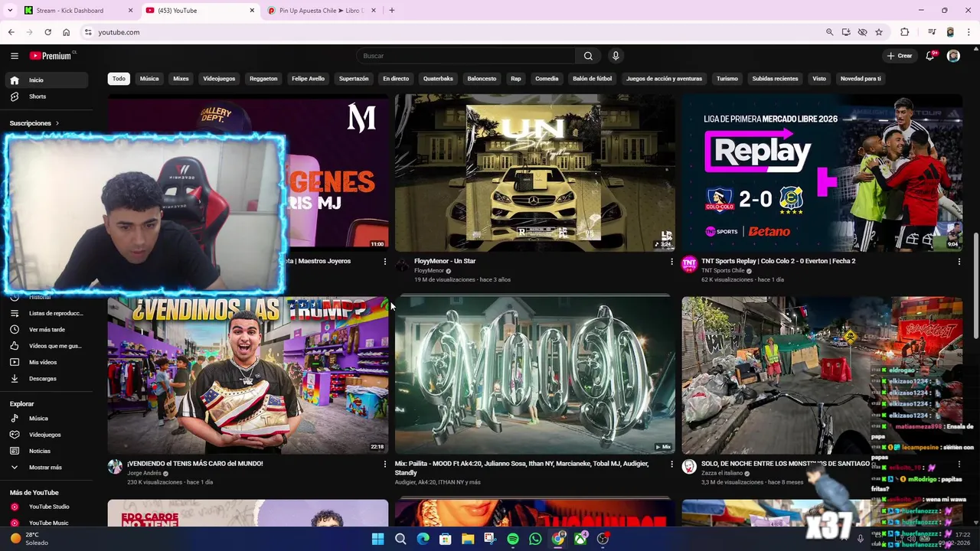
Task: Open ¡VENDIENDO el TENIS MÁS CARO title
Action: click(x=194, y=464)
